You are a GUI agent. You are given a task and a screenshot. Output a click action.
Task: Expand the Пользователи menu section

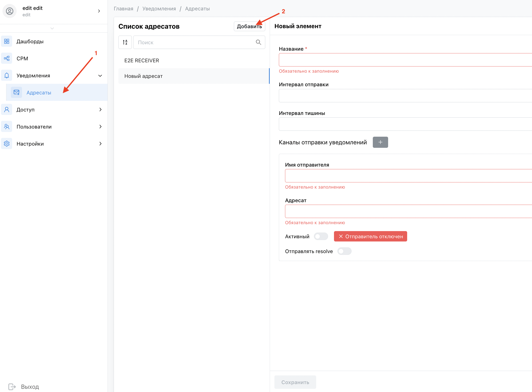[100, 127]
